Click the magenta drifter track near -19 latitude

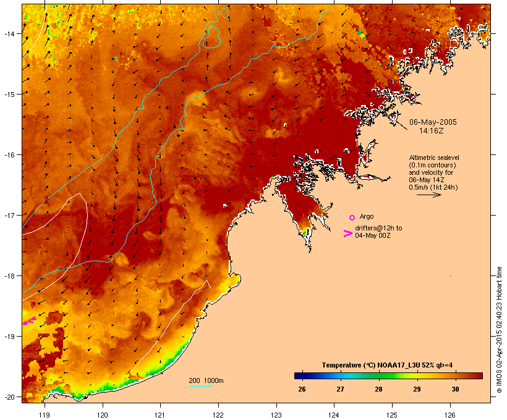pos(30,321)
